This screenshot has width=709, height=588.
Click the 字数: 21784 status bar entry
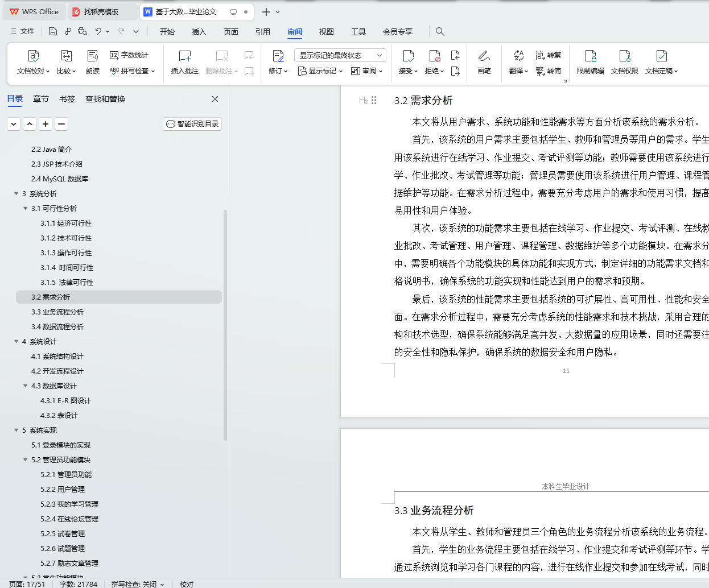[x=79, y=584]
